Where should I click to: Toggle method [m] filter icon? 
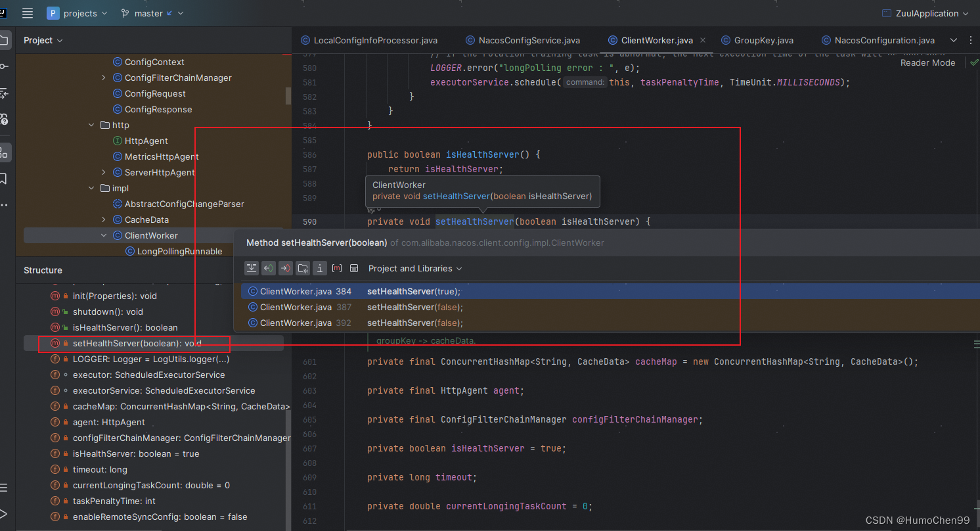[x=337, y=268]
